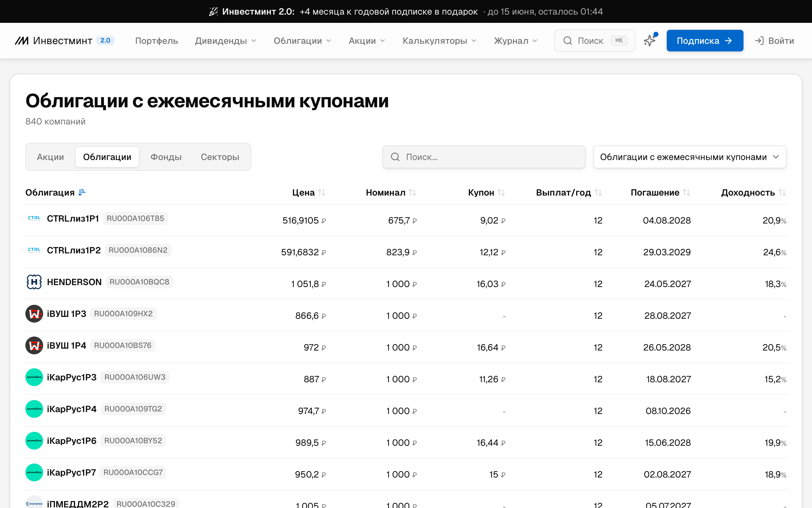Switch to the Секторы tab

pos(220,157)
